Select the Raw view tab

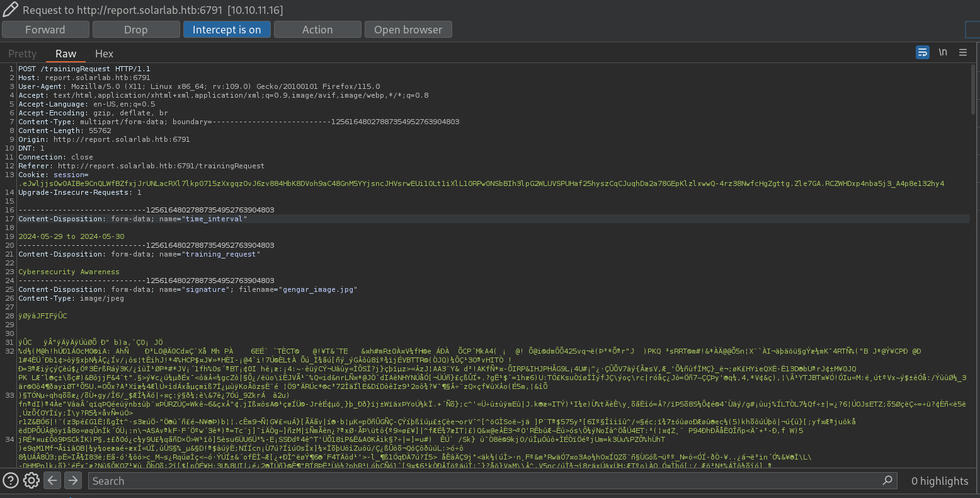point(66,54)
